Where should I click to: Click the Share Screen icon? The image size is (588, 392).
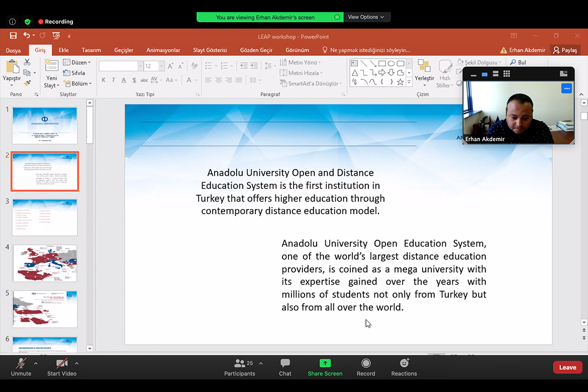(x=325, y=363)
